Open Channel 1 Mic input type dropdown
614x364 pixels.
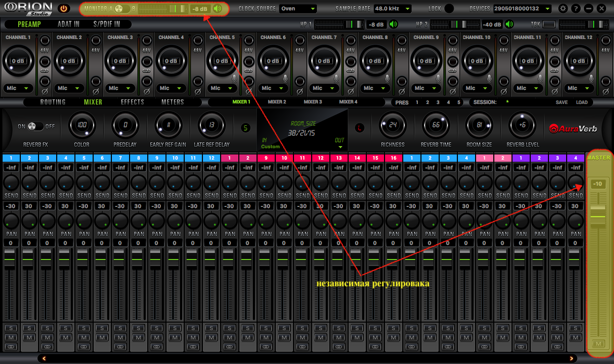[x=18, y=88]
